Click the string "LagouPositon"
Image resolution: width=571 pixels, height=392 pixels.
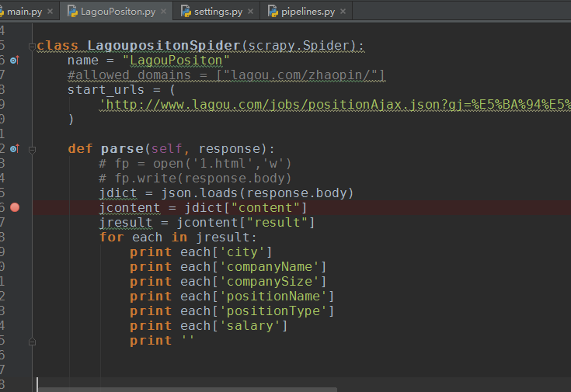click(x=176, y=61)
